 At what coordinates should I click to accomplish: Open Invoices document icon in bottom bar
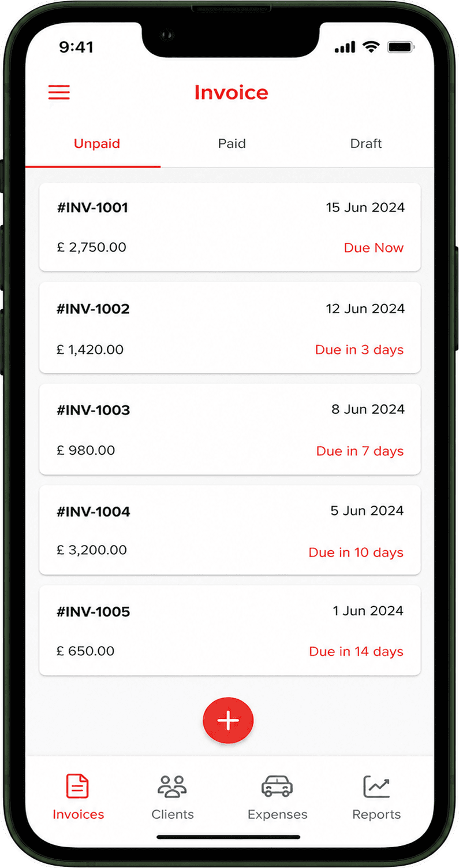(x=78, y=787)
